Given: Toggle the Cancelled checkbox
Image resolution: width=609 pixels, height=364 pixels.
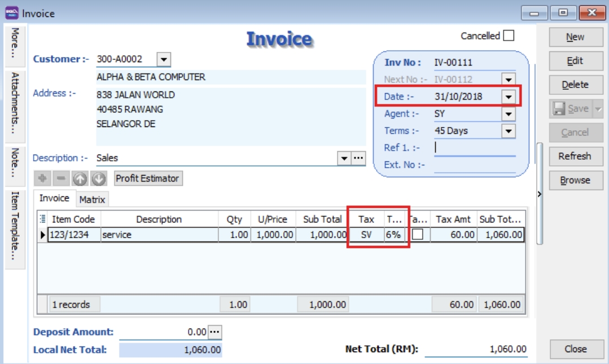Looking at the screenshot, I should (509, 36).
